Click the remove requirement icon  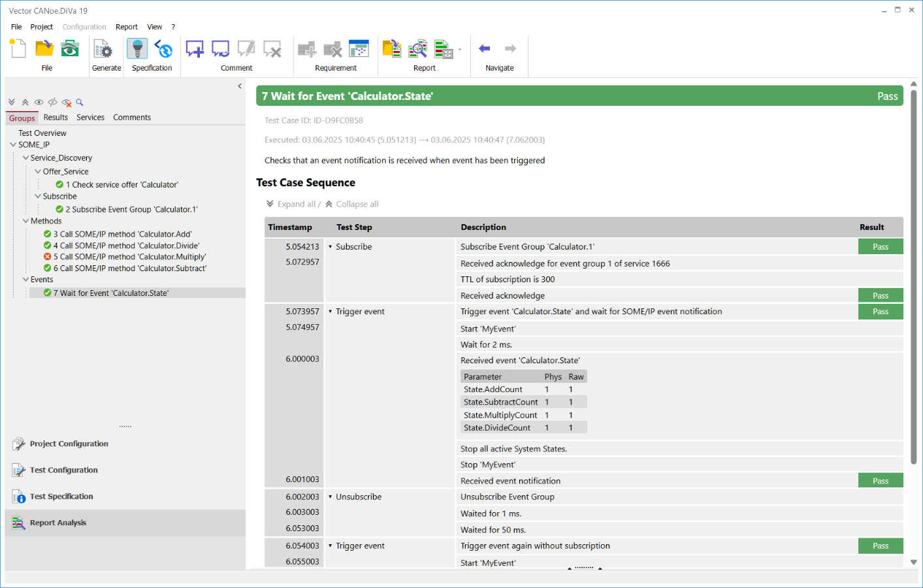pos(333,49)
